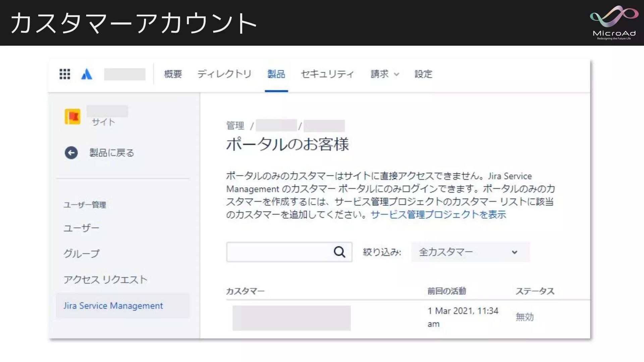Switch to the ディレクトリ tab
This screenshot has width=644, height=362.
(x=224, y=74)
